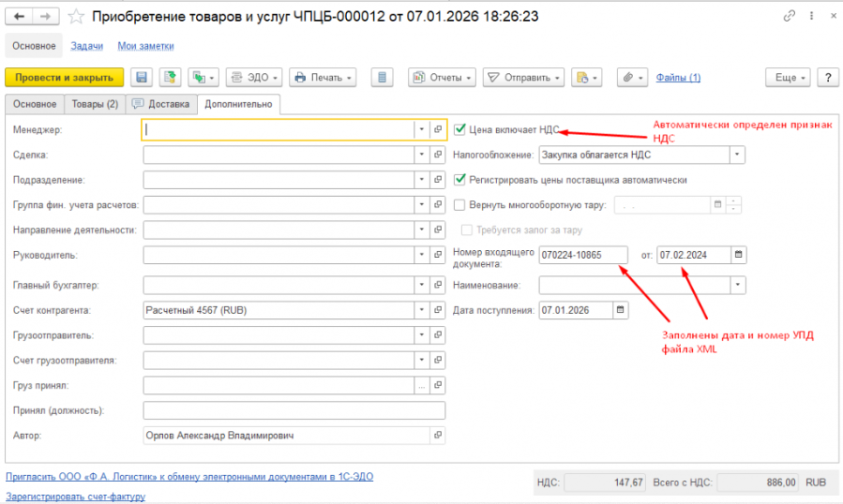Open the Печать dropdown menu

(x=324, y=78)
